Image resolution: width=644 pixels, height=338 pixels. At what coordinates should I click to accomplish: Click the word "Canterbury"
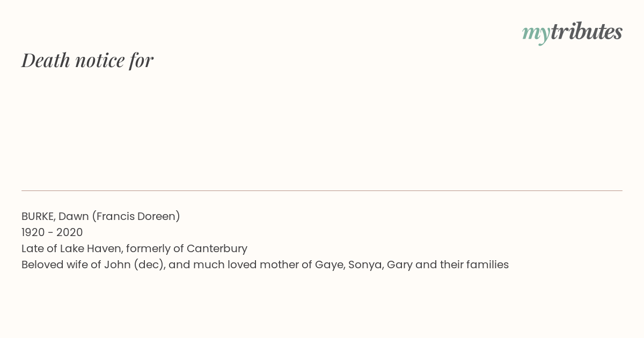pos(217,249)
